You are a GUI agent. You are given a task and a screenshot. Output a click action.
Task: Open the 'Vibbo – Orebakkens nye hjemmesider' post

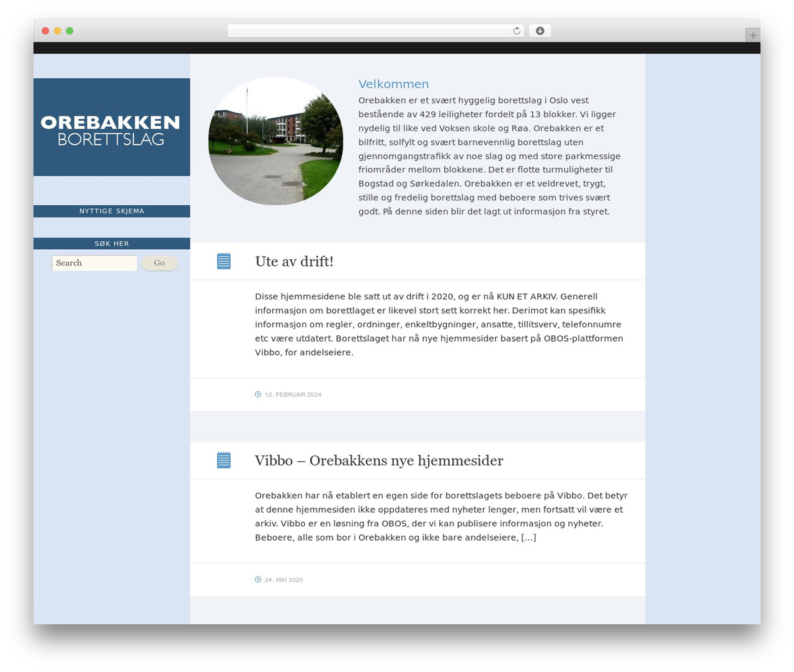click(x=379, y=461)
